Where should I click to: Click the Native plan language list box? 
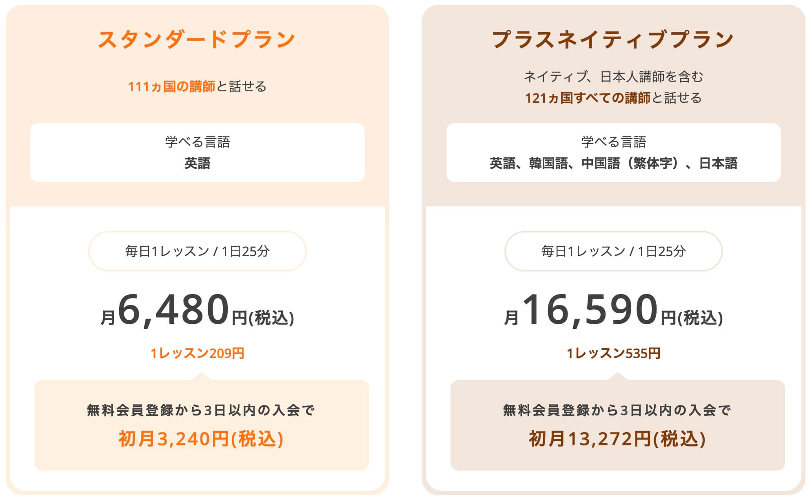[x=614, y=153]
